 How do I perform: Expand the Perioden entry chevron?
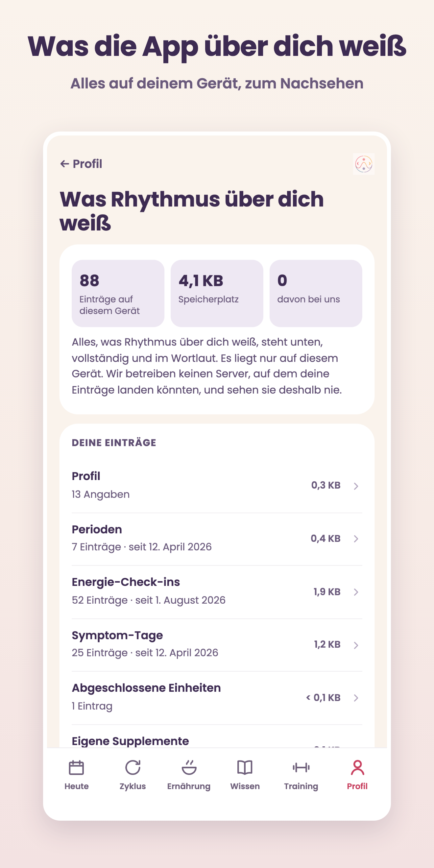[x=356, y=539]
